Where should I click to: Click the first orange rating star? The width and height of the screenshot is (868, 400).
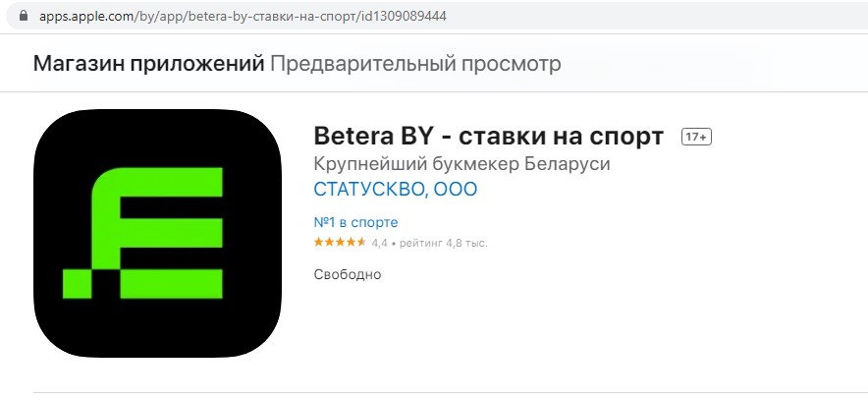coord(319,242)
